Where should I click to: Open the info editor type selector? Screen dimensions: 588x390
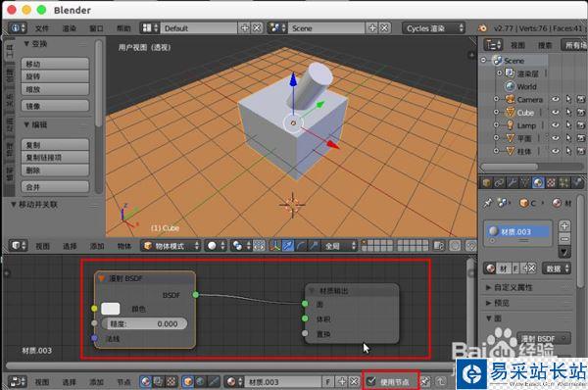pyautogui.click(x=18, y=28)
